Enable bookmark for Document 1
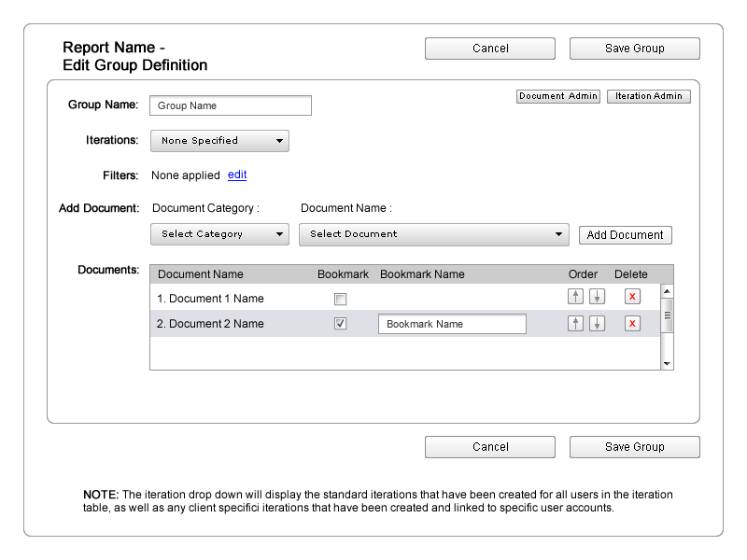Screen dimensions: 747x560 click(x=341, y=299)
